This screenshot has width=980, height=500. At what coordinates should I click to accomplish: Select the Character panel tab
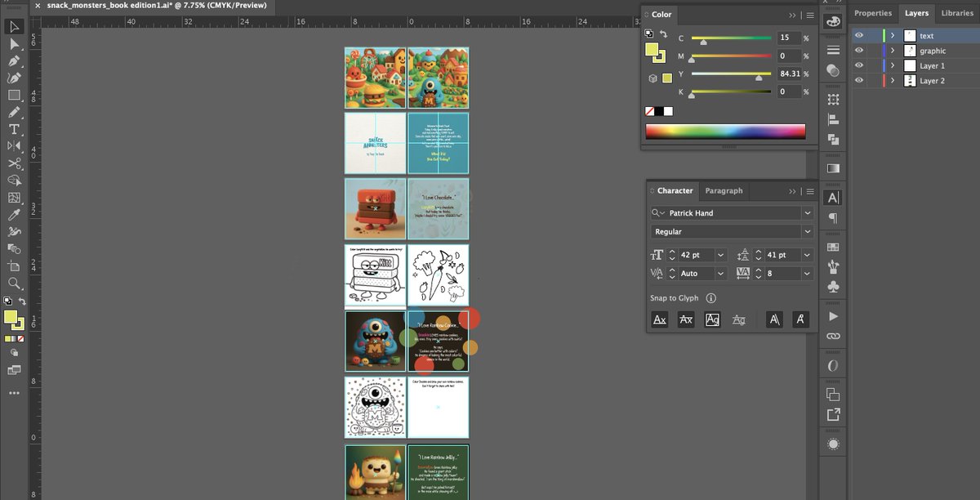coord(675,190)
